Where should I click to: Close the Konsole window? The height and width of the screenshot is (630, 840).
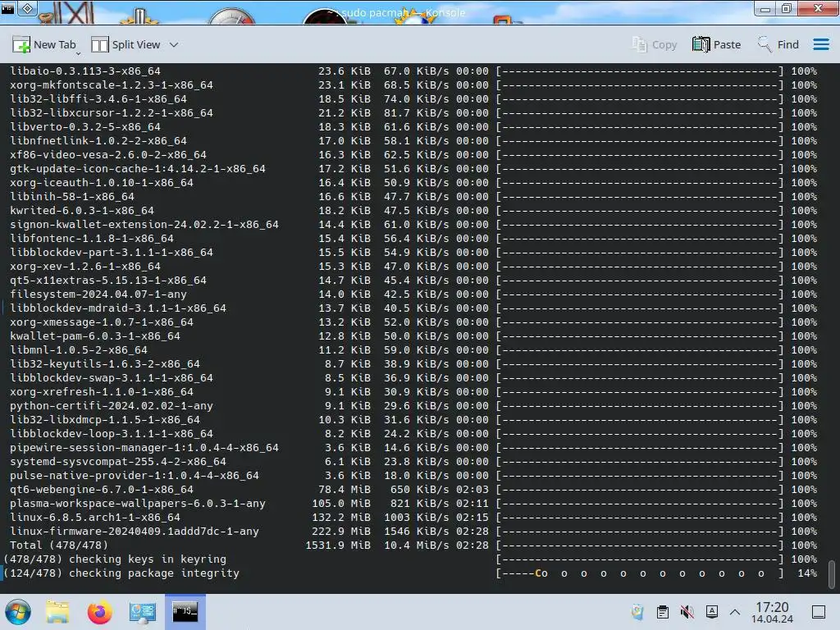[x=818, y=8]
